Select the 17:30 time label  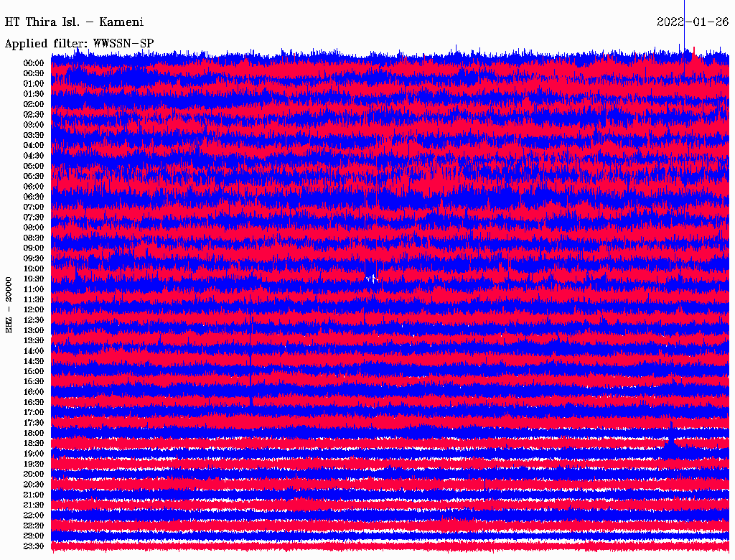point(34,423)
